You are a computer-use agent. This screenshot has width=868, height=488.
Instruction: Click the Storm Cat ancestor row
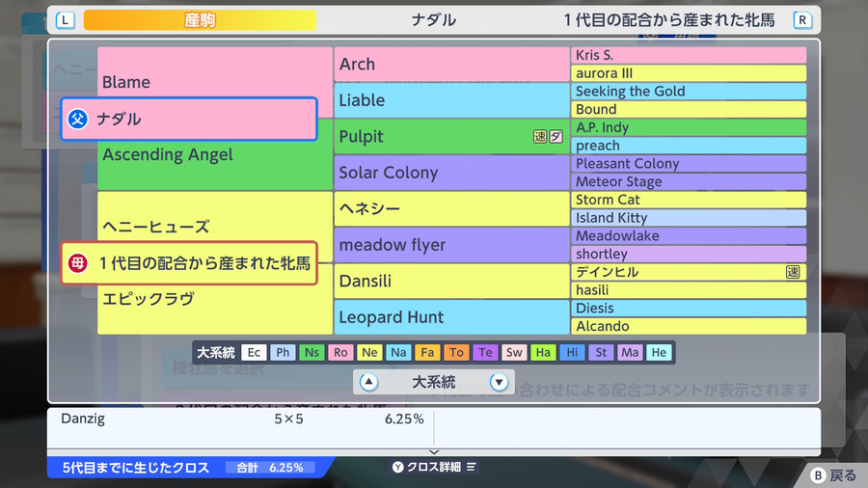[x=688, y=200]
